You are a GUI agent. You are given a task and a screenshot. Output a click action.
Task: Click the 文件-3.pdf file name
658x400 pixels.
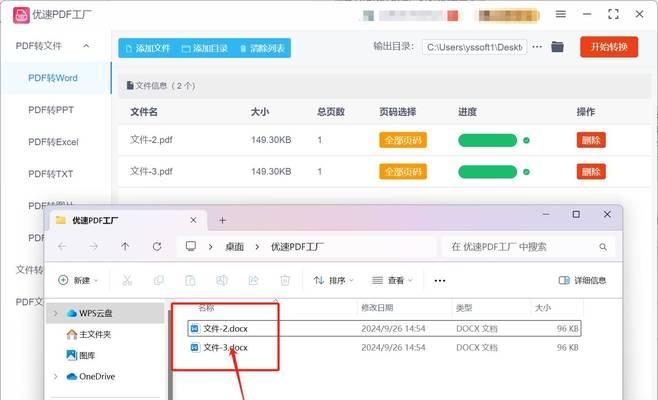[x=151, y=171]
